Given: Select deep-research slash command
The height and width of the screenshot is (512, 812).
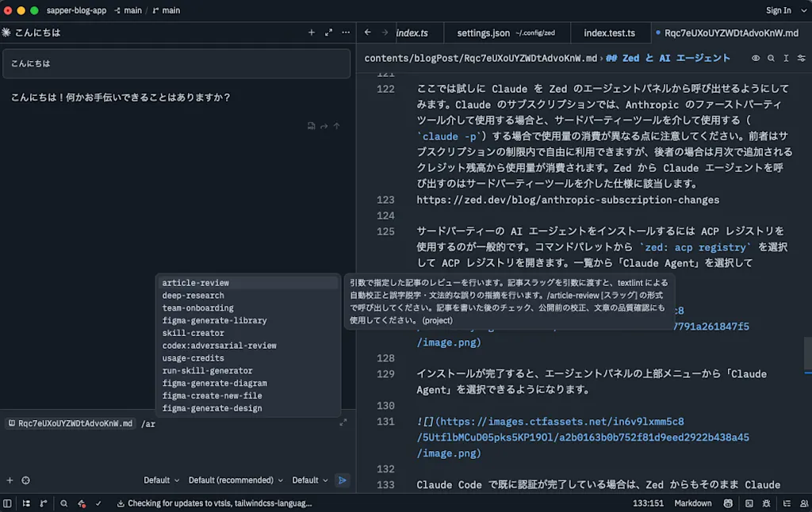Looking at the screenshot, I should coord(248,296).
